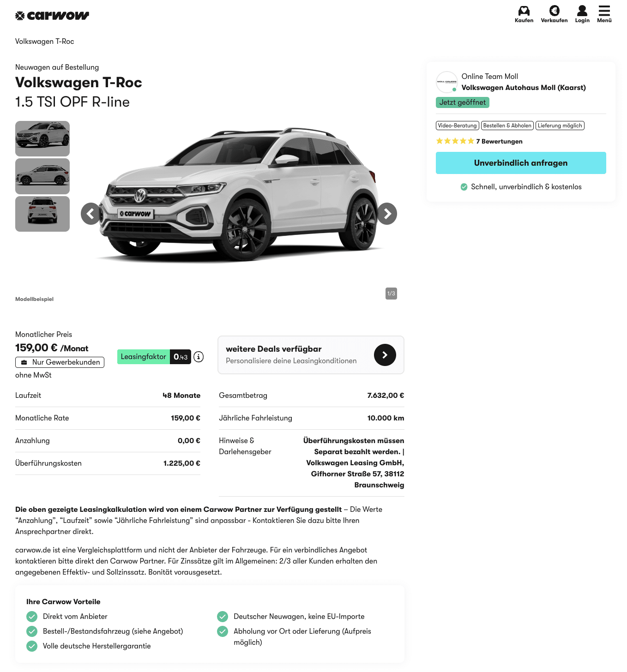
Task: Click the Video-Beratung tag
Action: pos(458,126)
